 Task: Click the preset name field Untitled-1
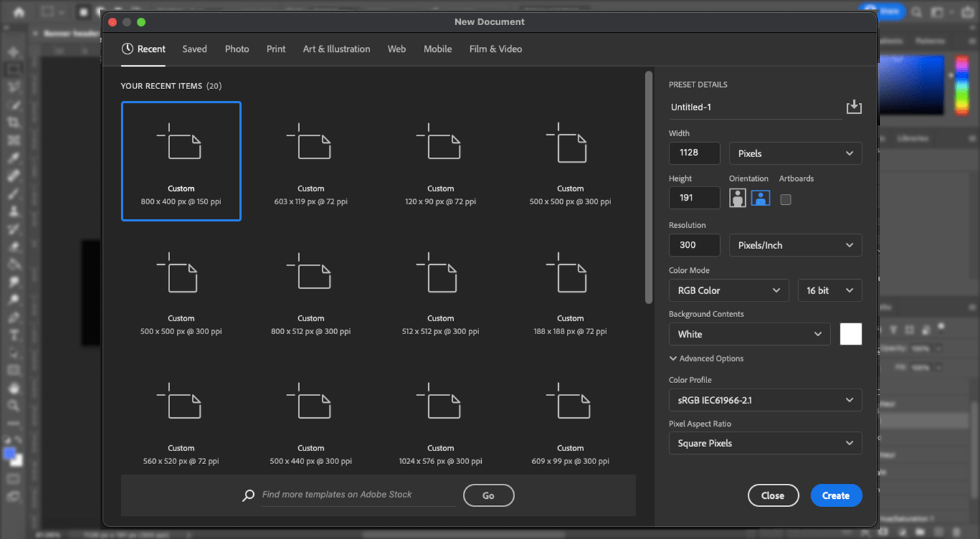pos(755,108)
